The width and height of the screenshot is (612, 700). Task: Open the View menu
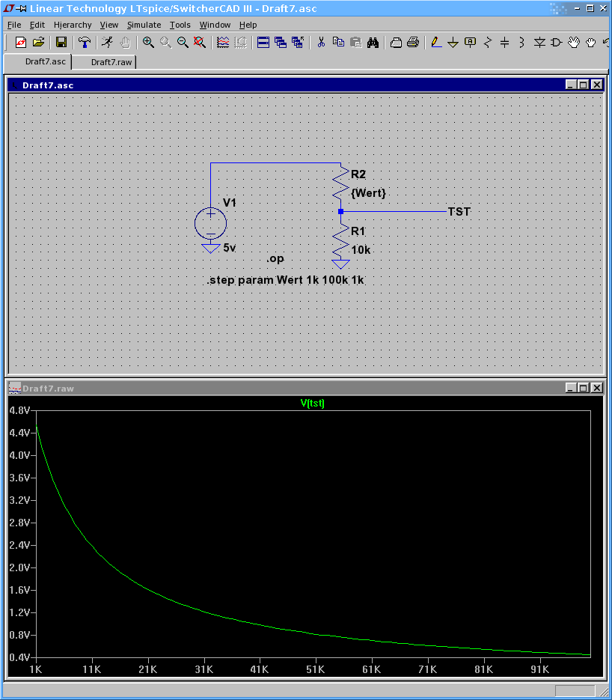[x=108, y=25]
